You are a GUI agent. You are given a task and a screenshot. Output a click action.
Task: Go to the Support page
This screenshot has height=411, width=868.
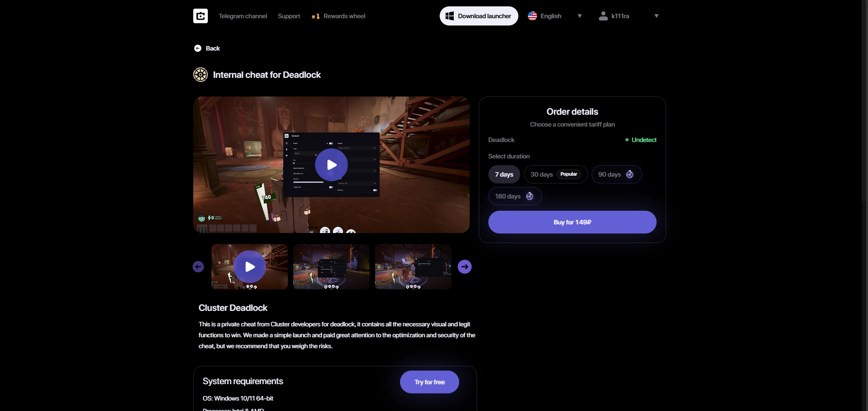[289, 16]
